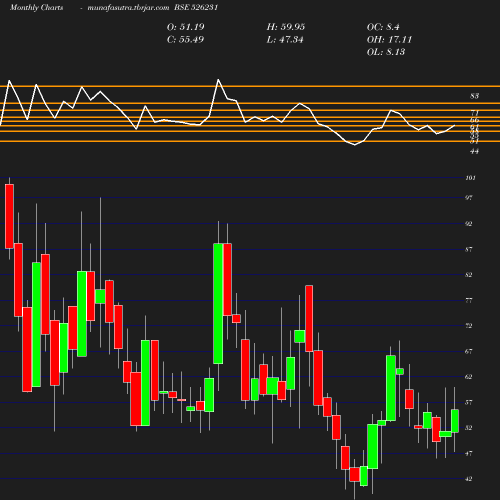
Task: Click the 101 price axis label
Action: (470, 178)
